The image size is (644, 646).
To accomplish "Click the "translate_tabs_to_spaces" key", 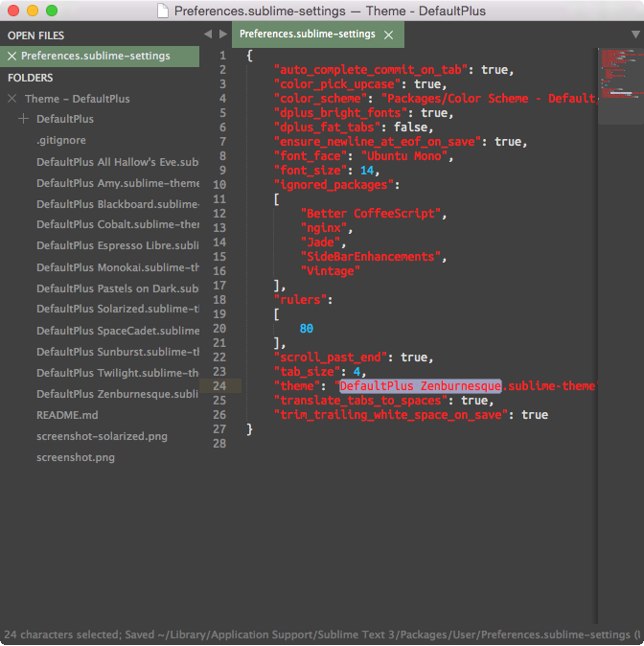I will pos(360,401).
